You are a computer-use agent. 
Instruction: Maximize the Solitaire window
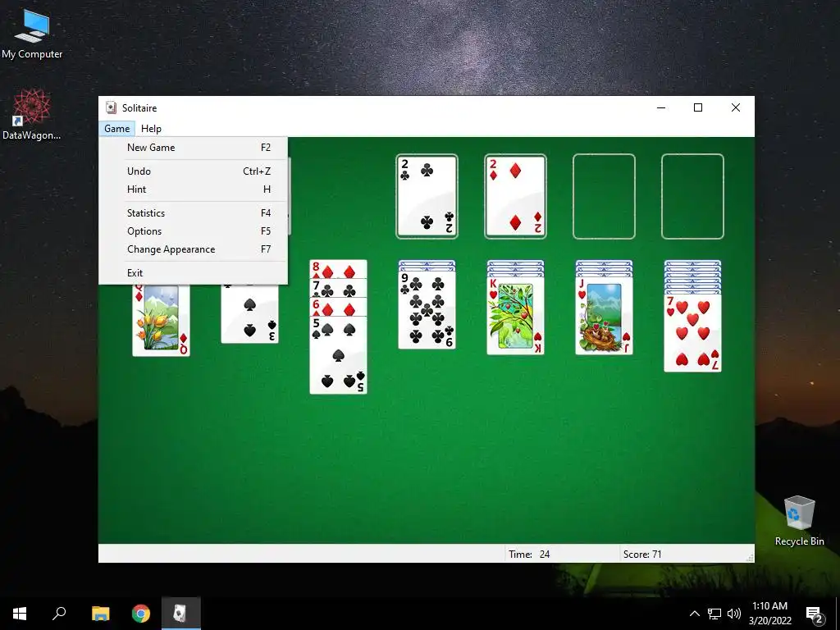pos(698,107)
